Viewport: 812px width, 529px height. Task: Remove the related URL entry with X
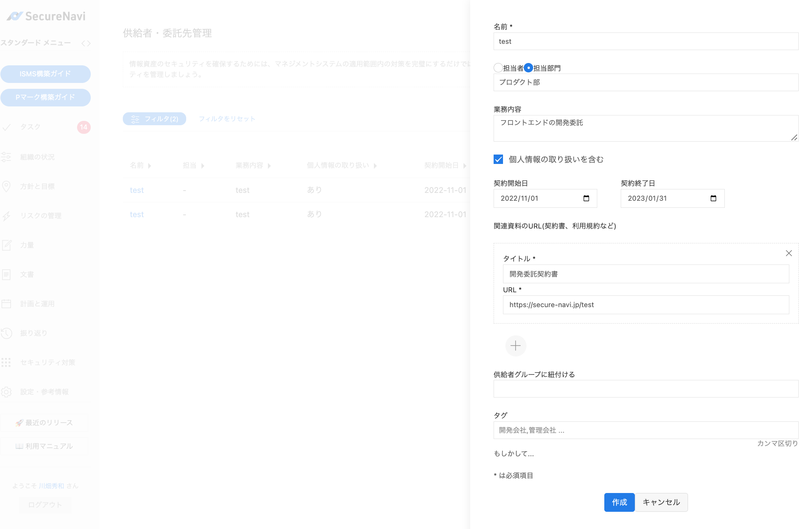[x=789, y=253]
